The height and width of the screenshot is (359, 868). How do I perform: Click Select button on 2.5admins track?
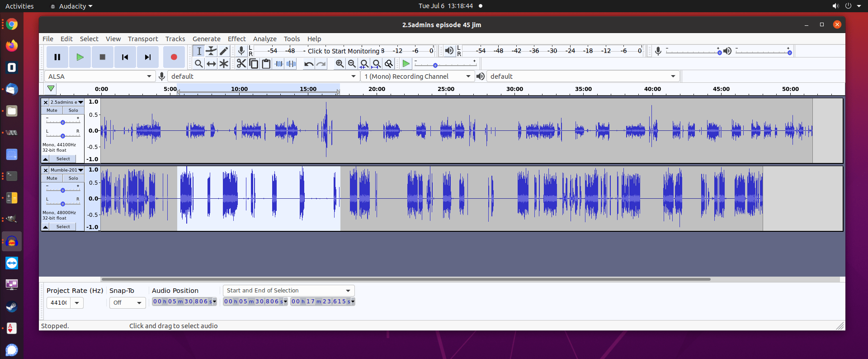[x=63, y=159]
